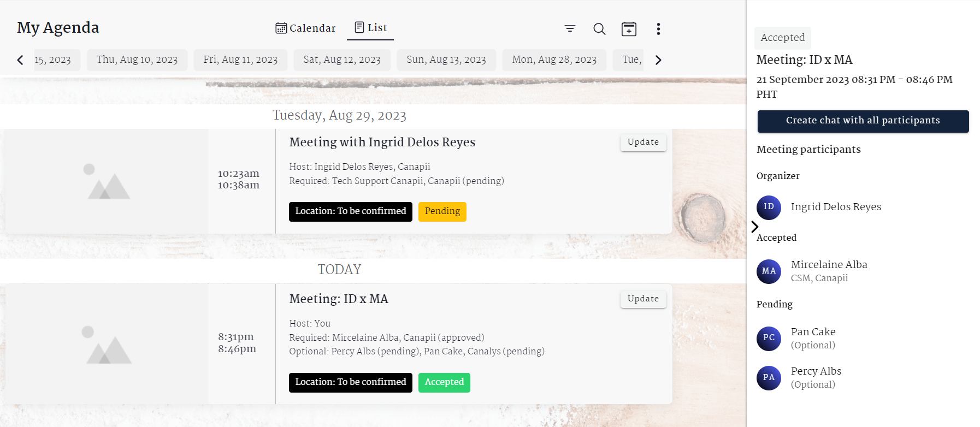Image resolution: width=980 pixels, height=427 pixels.
Task: Click Update for Meeting: ID x MA
Action: coord(643,299)
